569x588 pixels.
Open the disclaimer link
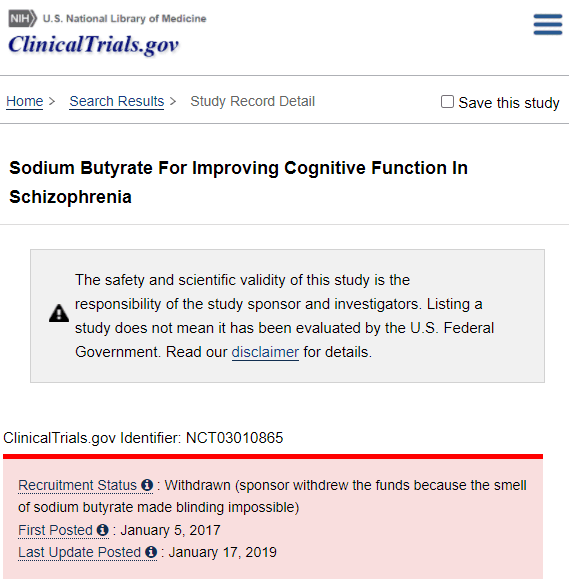pos(265,352)
